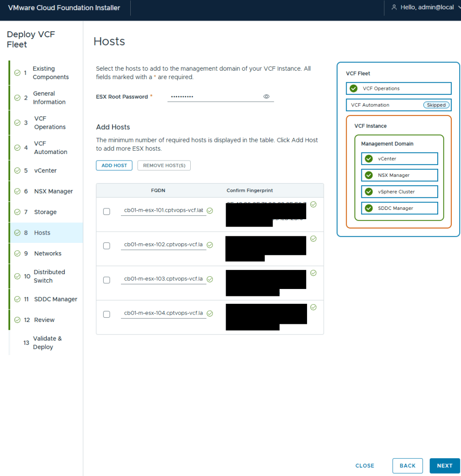The height and width of the screenshot is (476, 461).
Task: Click green check icon on VCF Operations box
Action: click(x=354, y=88)
